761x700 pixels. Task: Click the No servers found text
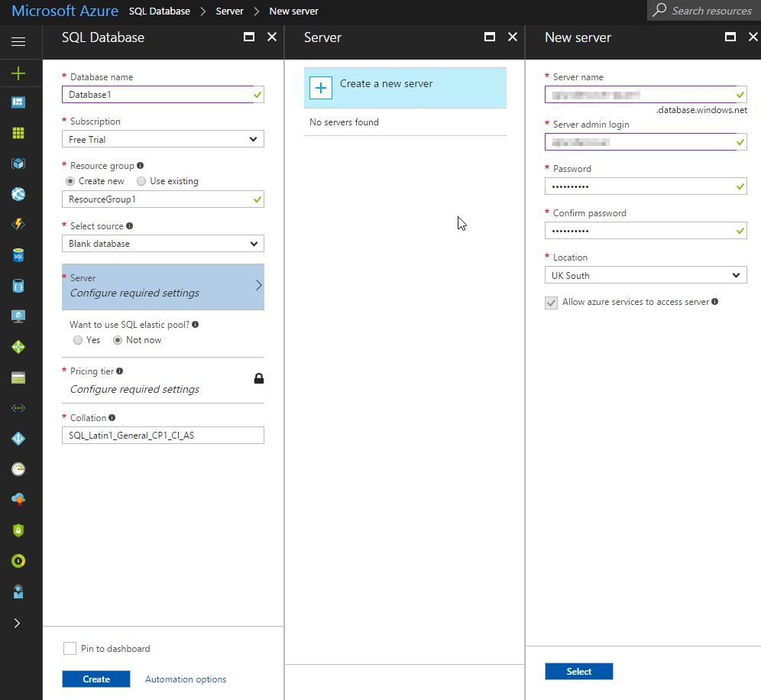pyautogui.click(x=344, y=122)
